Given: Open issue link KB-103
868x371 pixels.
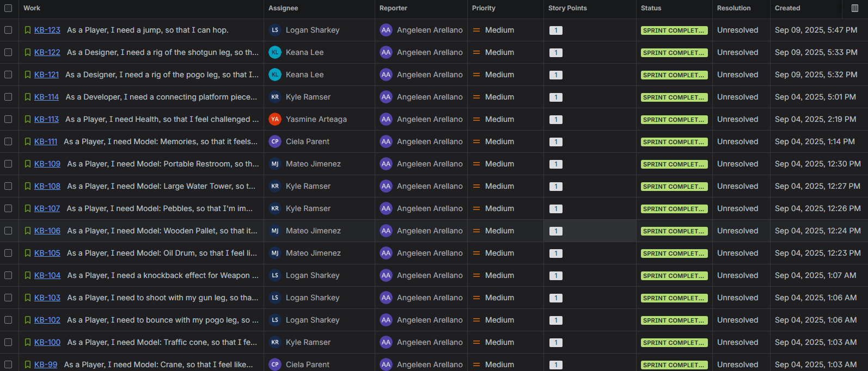Looking at the screenshot, I should [x=47, y=298].
